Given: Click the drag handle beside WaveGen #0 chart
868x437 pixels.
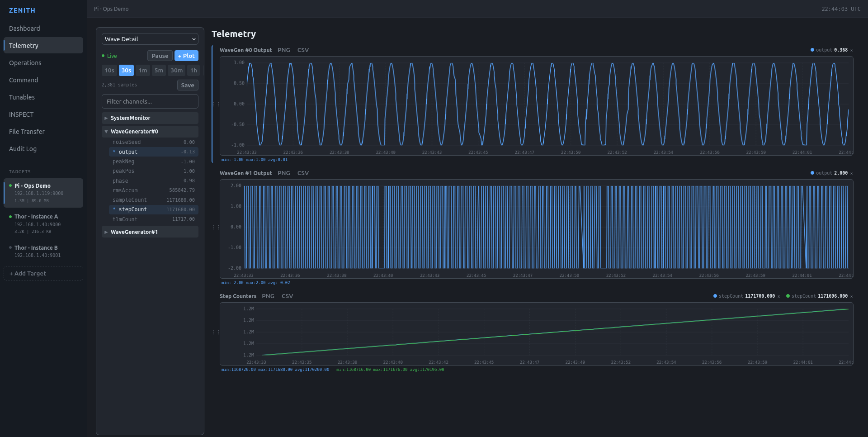Looking at the screenshot, I should pos(213,104).
